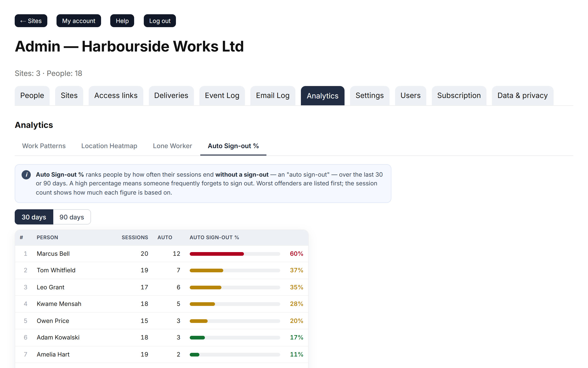Click Marcus Bell's red 60% progress bar
The image size is (588, 368).
tap(217, 254)
